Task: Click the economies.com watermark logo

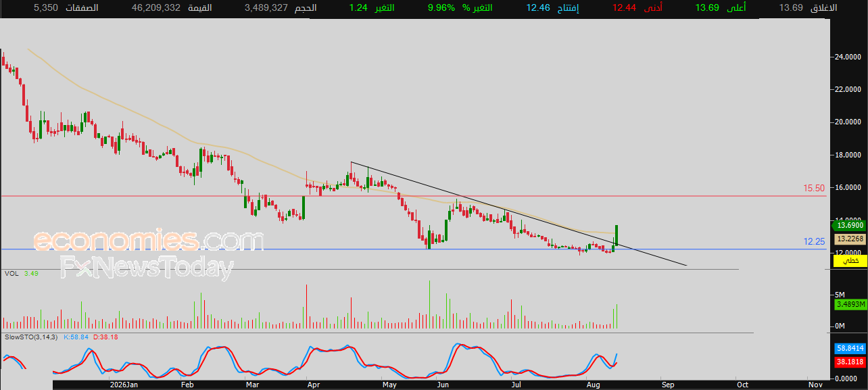Action: (x=149, y=241)
